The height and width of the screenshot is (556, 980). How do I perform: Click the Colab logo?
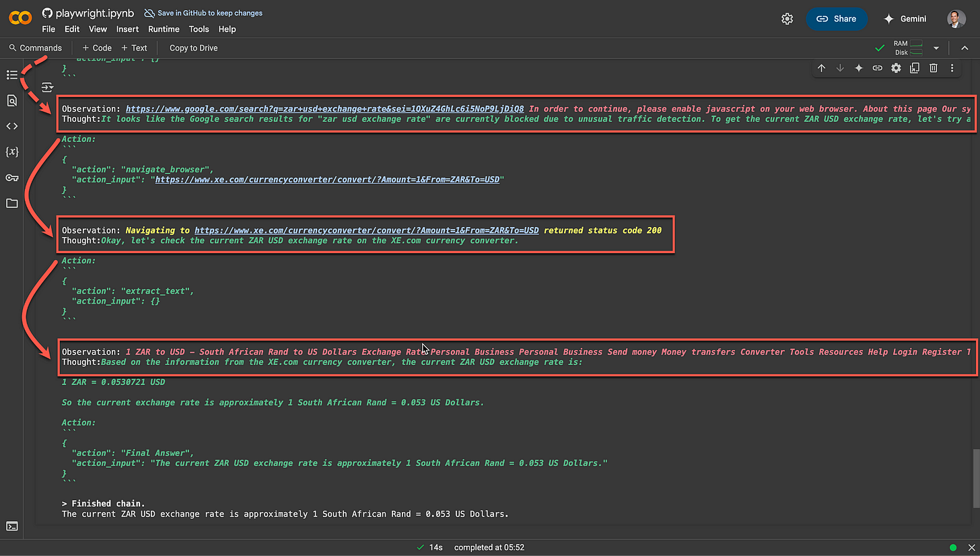pos(20,18)
